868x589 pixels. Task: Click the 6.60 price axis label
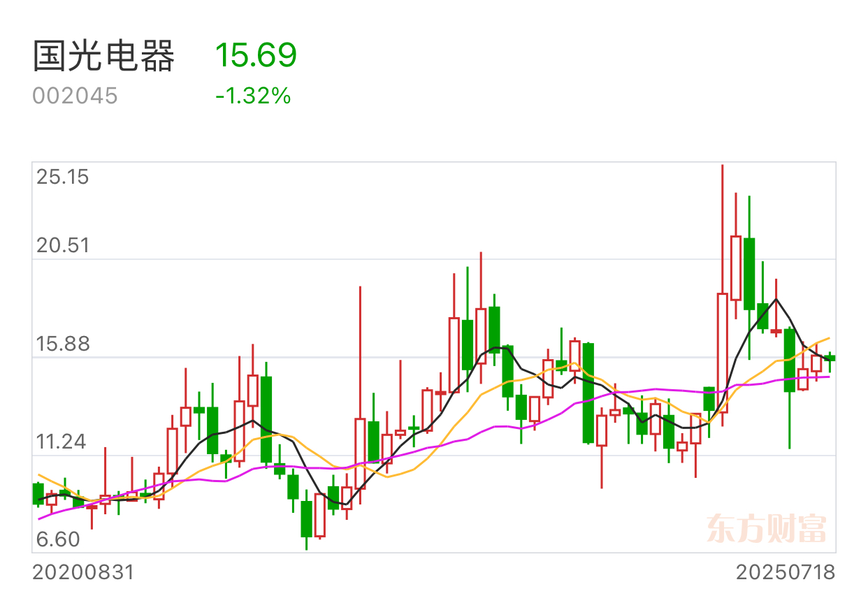tap(59, 539)
